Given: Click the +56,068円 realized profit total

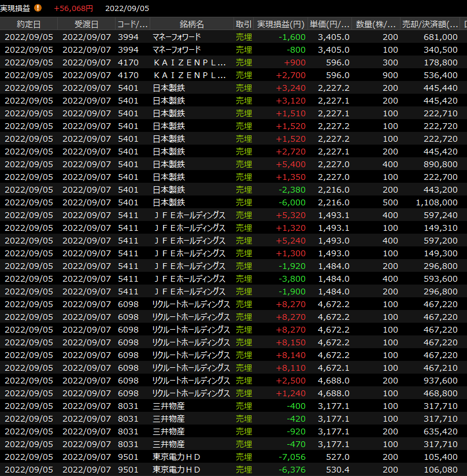Looking at the screenshot, I should coord(73,8).
